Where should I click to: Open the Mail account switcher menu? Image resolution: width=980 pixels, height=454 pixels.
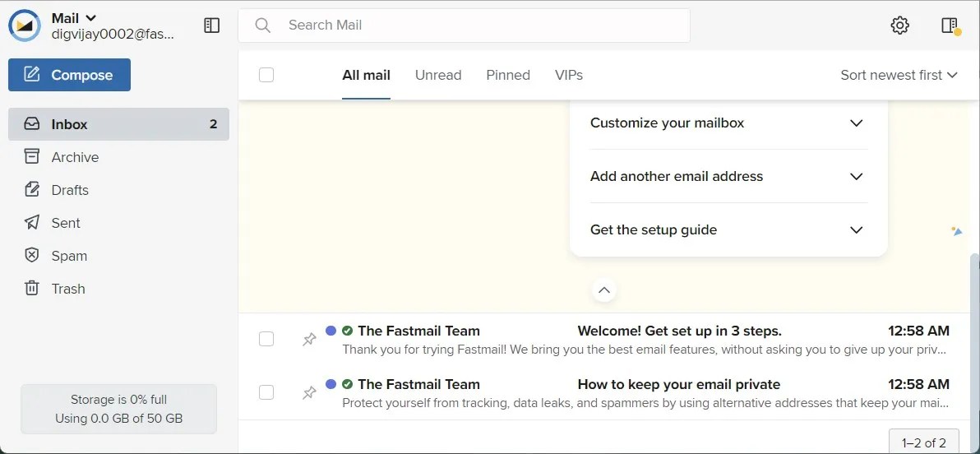coord(74,17)
